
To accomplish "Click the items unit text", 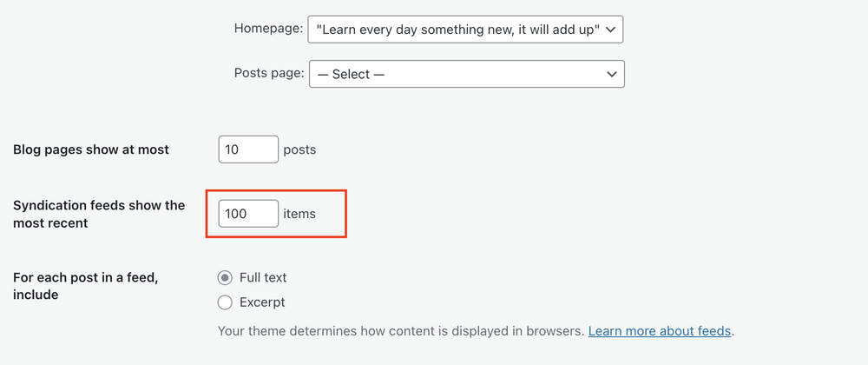I will [299, 213].
